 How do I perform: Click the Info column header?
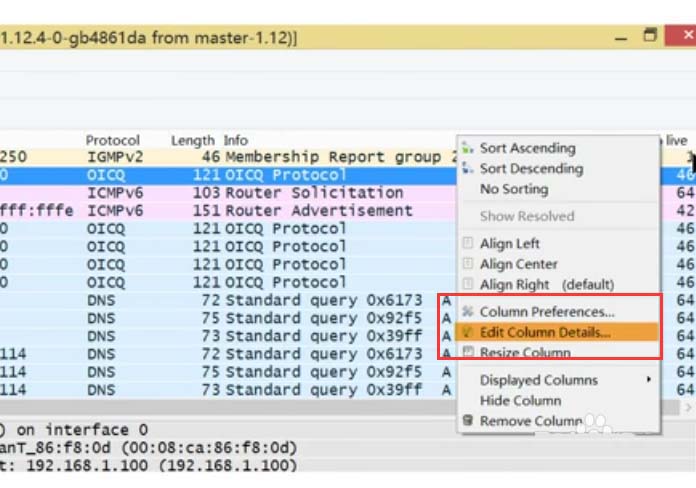click(236, 141)
